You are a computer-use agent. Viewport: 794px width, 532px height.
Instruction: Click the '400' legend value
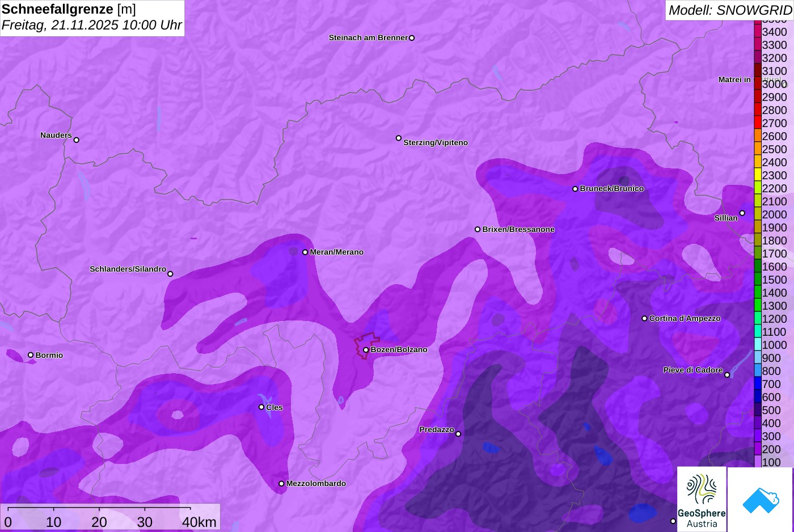[x=771, y=423]
